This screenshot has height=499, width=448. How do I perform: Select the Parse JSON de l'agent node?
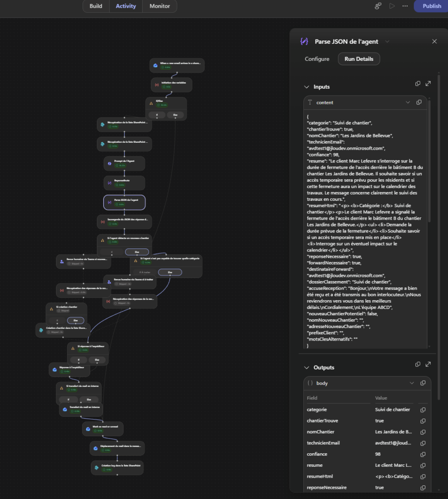124,202
